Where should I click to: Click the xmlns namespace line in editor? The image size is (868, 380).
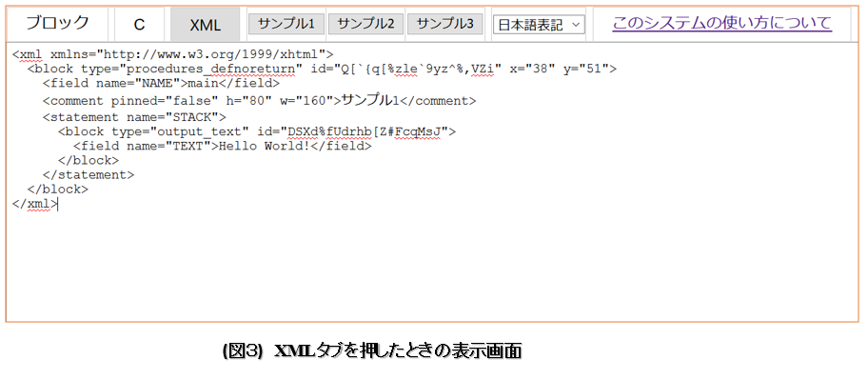click(172, 54)
